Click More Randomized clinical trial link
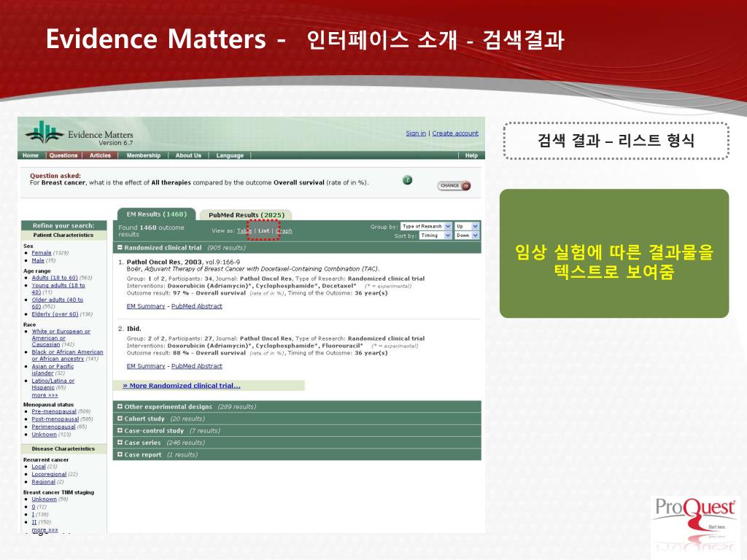The width and height of the screenshot is (747, 560). coord(182,386)
